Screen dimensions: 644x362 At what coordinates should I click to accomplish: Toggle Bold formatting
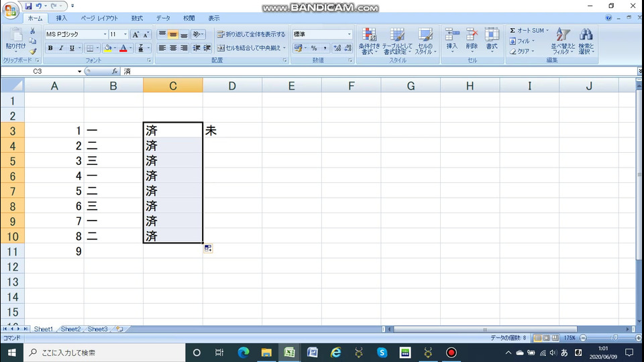50,48
